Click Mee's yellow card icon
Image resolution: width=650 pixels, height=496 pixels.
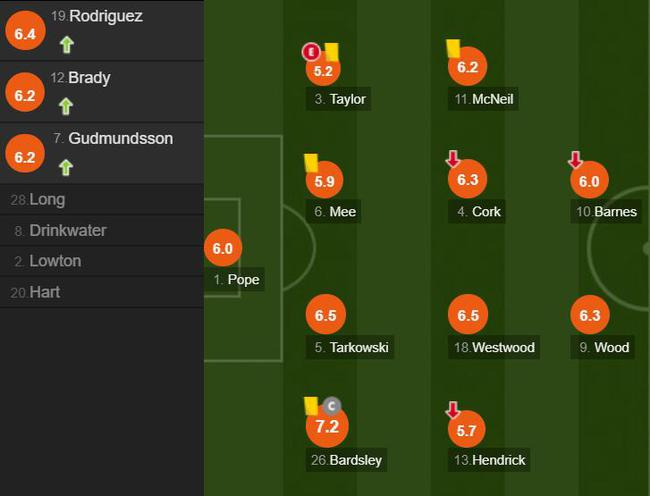tap(311, 161)
